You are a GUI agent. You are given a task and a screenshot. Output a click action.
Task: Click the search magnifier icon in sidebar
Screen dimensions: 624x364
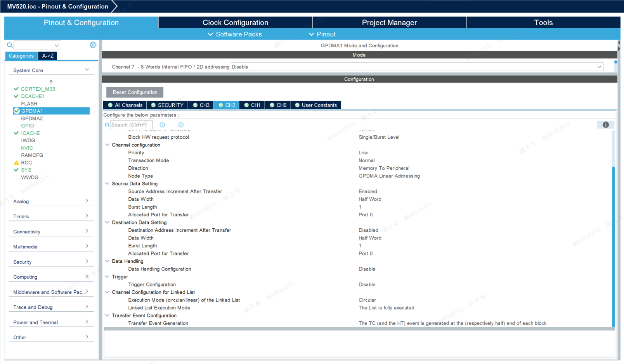click(x=10, y=45)
